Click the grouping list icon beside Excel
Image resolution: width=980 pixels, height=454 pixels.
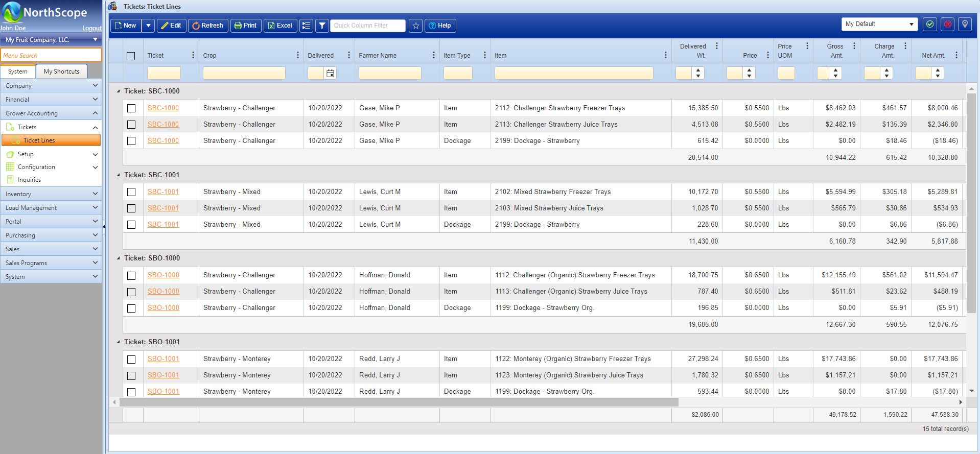pyautogui.click(x=306, y=26)
